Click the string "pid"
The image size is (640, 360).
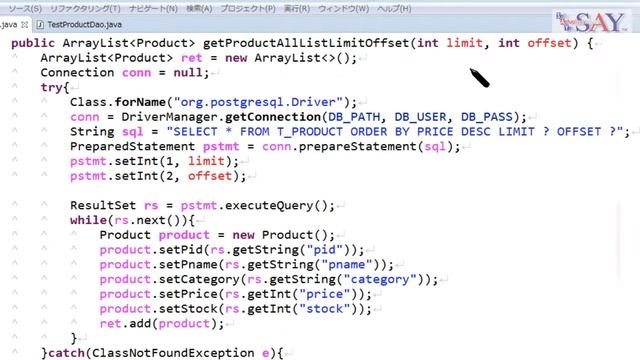coord(324,249)
